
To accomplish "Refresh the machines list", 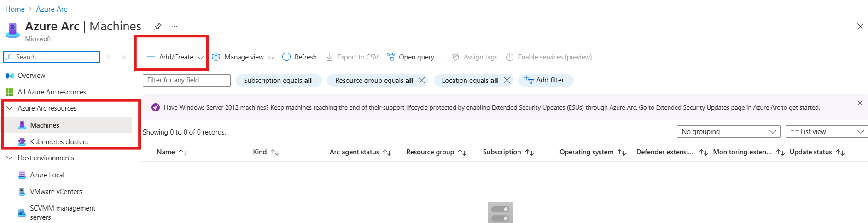I will [x=299, y=57].
